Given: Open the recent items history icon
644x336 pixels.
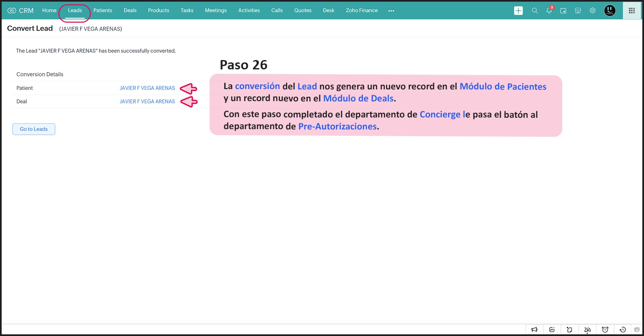Looking at the screenshot, I should [x=623, y=330].
